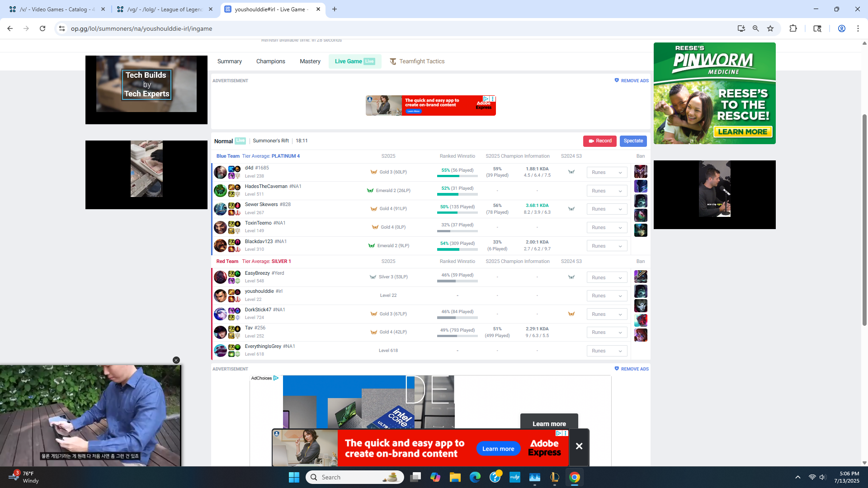Open EasyBreezy's champion portrait icon

pos(220,277)
